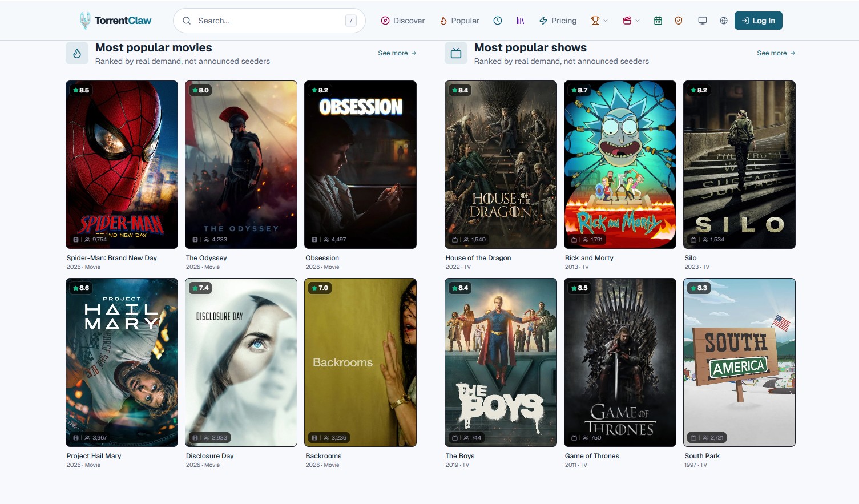859x504 pixels.
Task: Open the library books icon
Action: [521, 21]
